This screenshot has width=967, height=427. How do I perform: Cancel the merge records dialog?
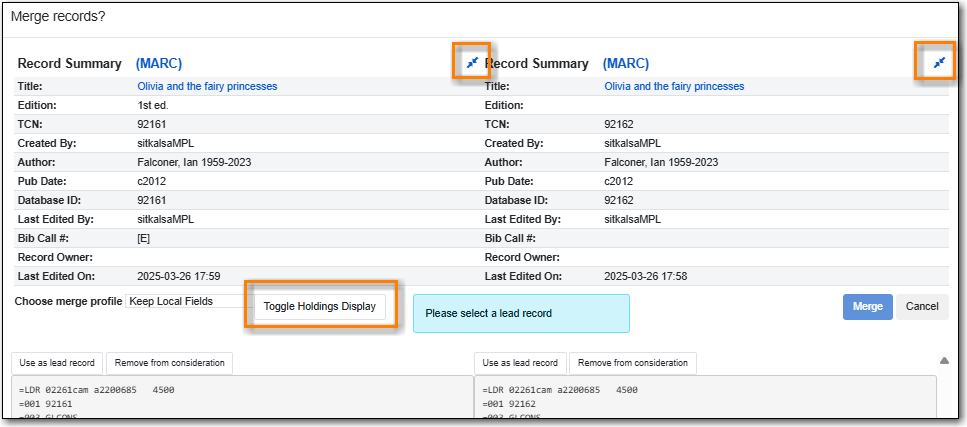point(922,306)
